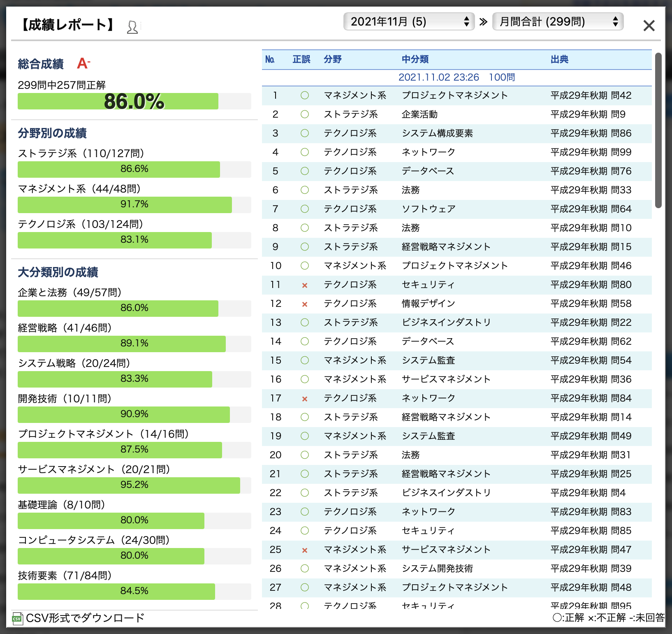Click the 企業と法務 (49/57問) label
The width and height of the screenshot is (672, 634).
tap(70, 293)
